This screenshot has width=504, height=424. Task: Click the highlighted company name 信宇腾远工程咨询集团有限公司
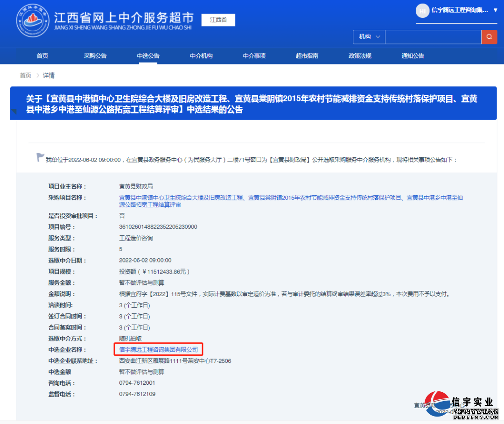point(158,349)
